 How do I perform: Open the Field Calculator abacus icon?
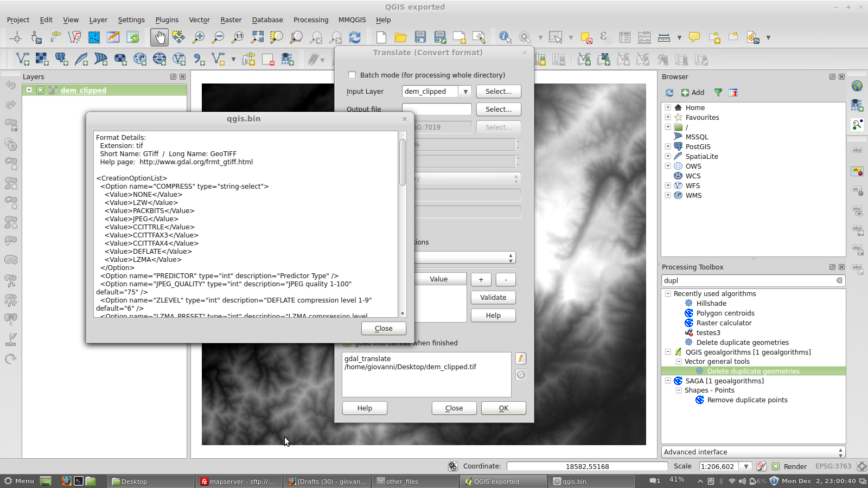644,37
